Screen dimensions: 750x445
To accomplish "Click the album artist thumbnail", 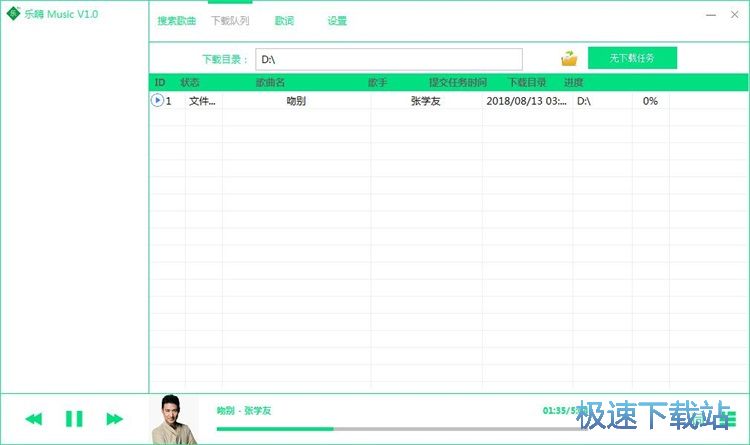I will (x=174, y=420).
